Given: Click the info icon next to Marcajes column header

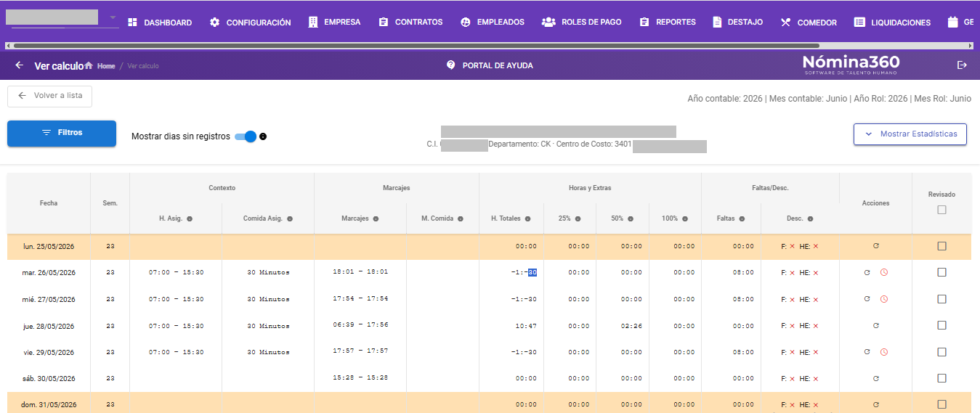Looking at the screenshot, I should pos(376,218).
